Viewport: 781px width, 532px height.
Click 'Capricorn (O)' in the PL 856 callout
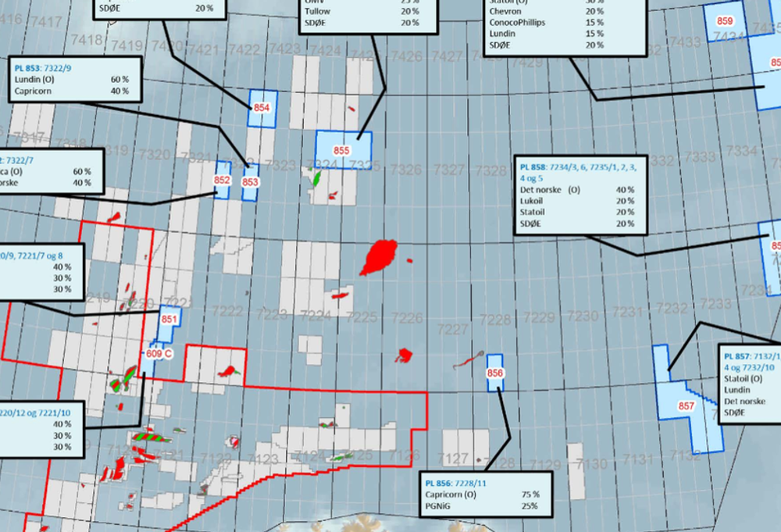(x=451, y=495)
